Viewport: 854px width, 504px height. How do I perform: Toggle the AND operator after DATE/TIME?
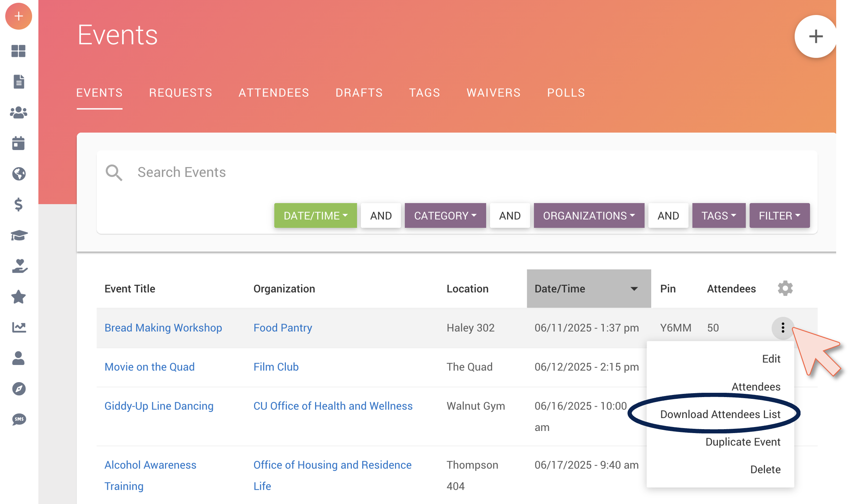pos(381,216)
